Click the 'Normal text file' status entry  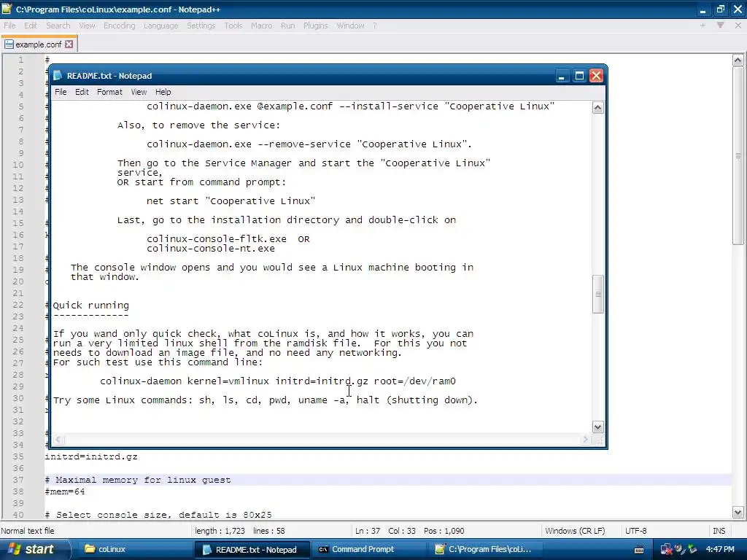[28, 531]
